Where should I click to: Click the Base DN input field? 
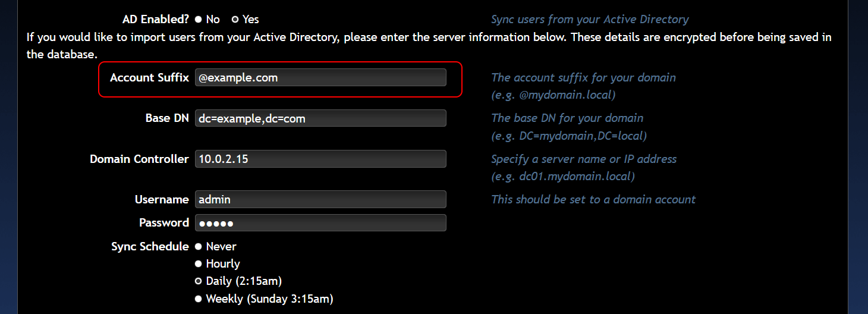tap(320, 118)
